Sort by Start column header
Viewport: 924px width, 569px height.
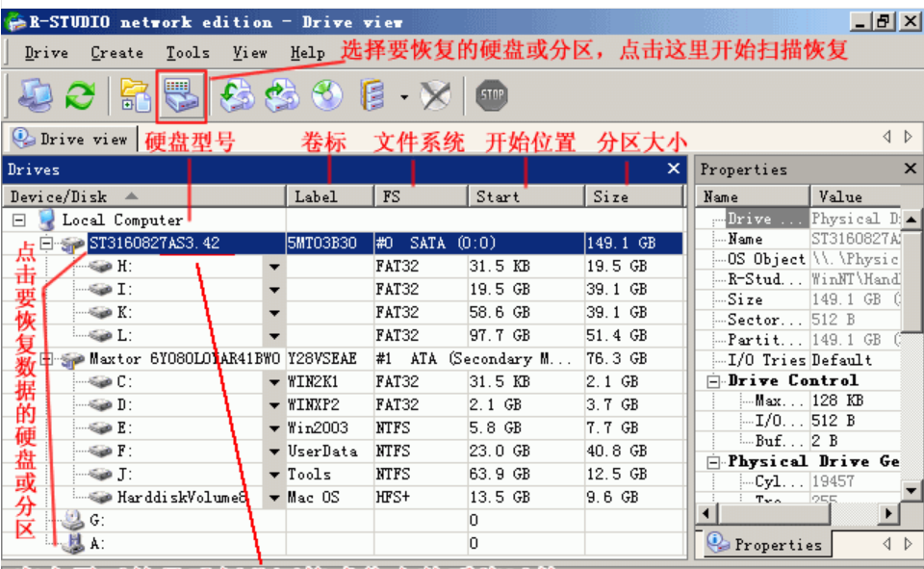click(526, 197)
